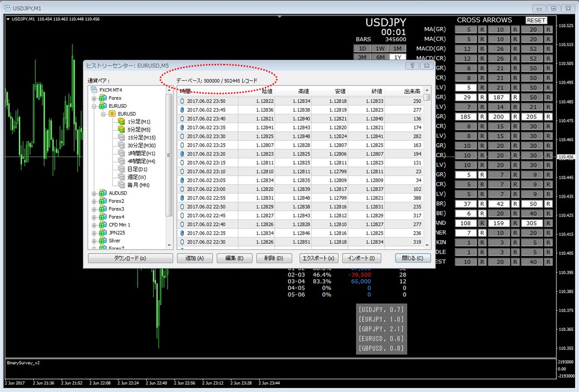Viewport: 579px width, 392px height.
Task: Expand the JPN225 group node
Action: pyautogui.click(x=94, y=233)
